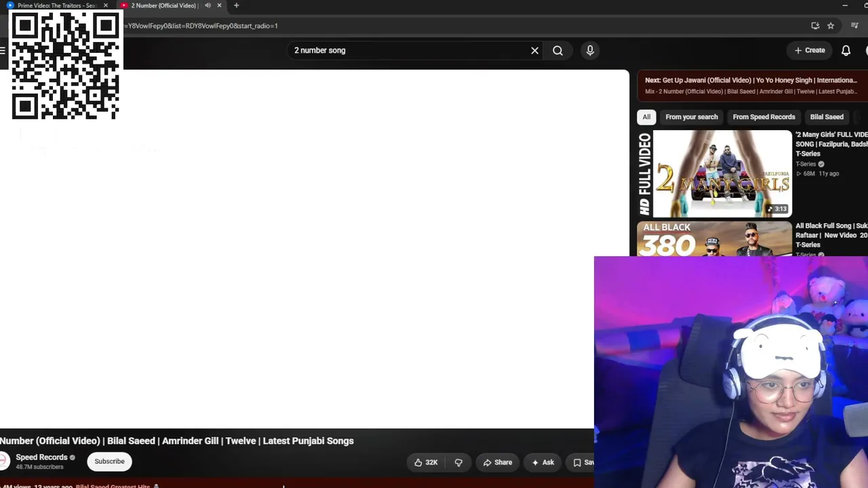This screenshot has width=868, height=488.
Task: Open media controls icon in browser toolbar
Action: tap(854, 26)
